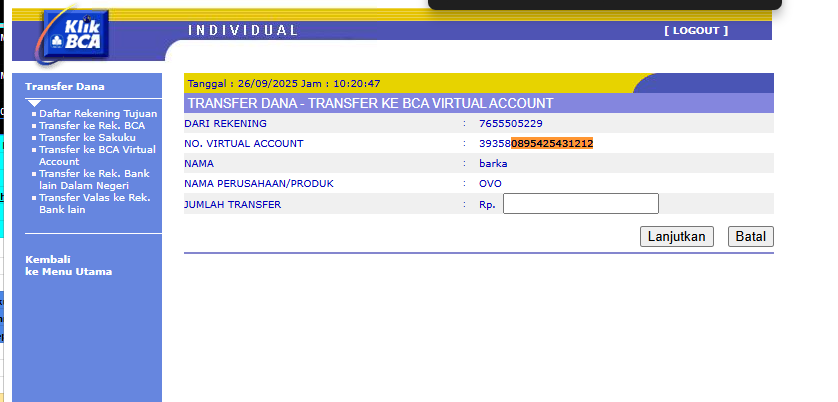Click the Rp. currency prefix
The image size is (838, 402).
tap(487, 204)
